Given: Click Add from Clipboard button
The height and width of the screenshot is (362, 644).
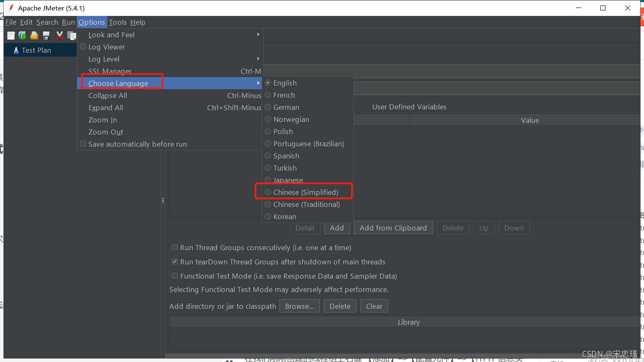Looking at the screenshot, I should [393, 228].
